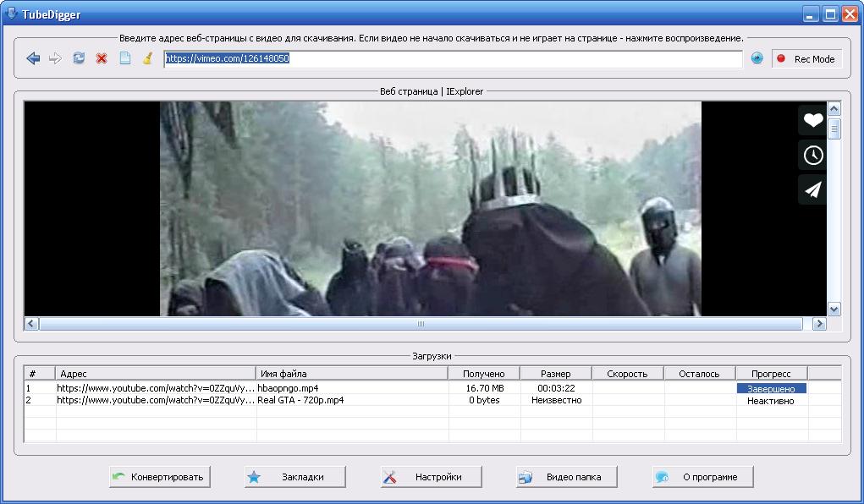Screen dimensions: 864x504
Task: Click the grey forward arrow
Action: (x=55, y=58)
